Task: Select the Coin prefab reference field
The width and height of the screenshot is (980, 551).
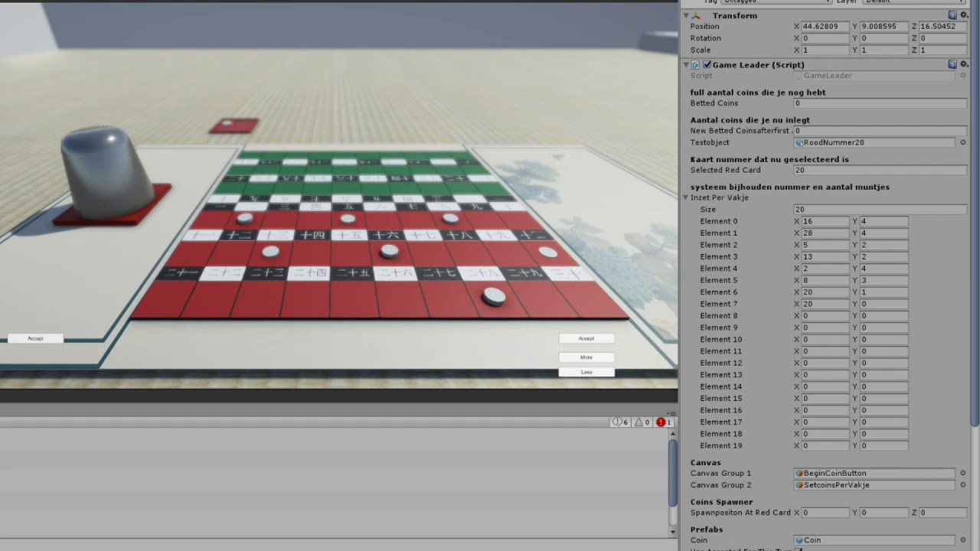Action: 874,540
